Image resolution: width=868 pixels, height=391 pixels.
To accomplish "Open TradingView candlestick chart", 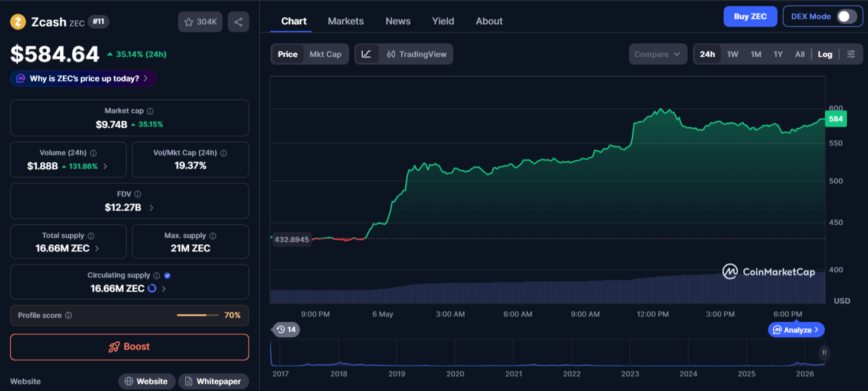I will (x=417, y=54).
